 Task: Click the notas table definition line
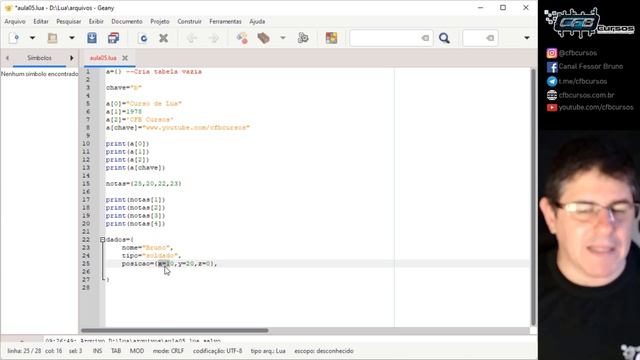pos(144,184)
